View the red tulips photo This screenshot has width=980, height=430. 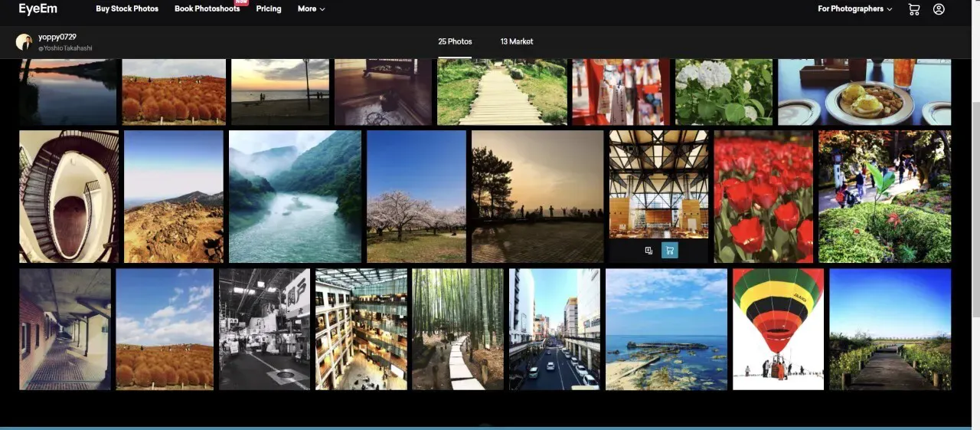[763, 196]
